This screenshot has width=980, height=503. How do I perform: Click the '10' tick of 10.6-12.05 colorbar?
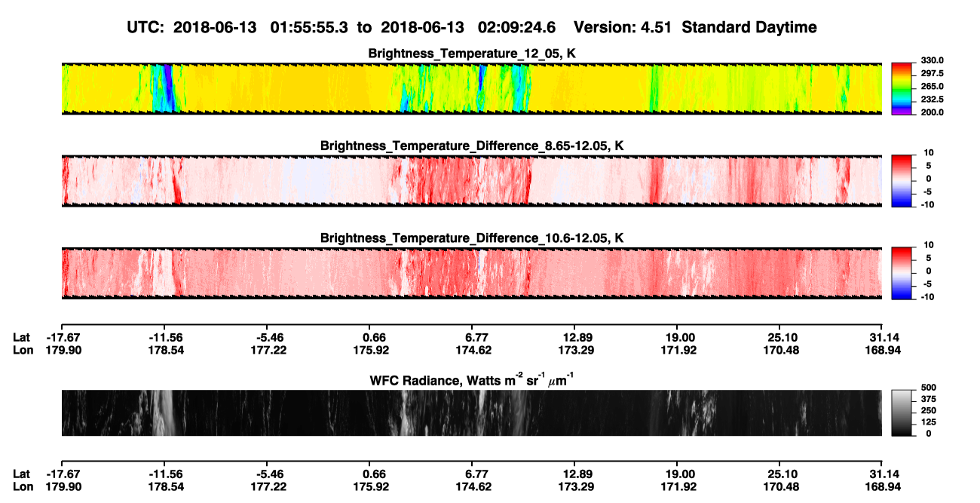pyautogui.click(x=927, y=245)
